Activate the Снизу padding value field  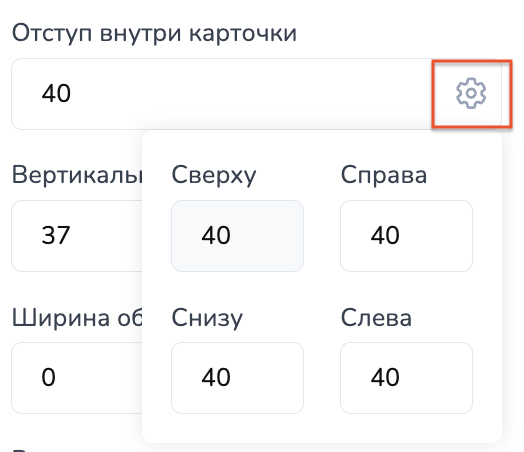tap(237, 378)
